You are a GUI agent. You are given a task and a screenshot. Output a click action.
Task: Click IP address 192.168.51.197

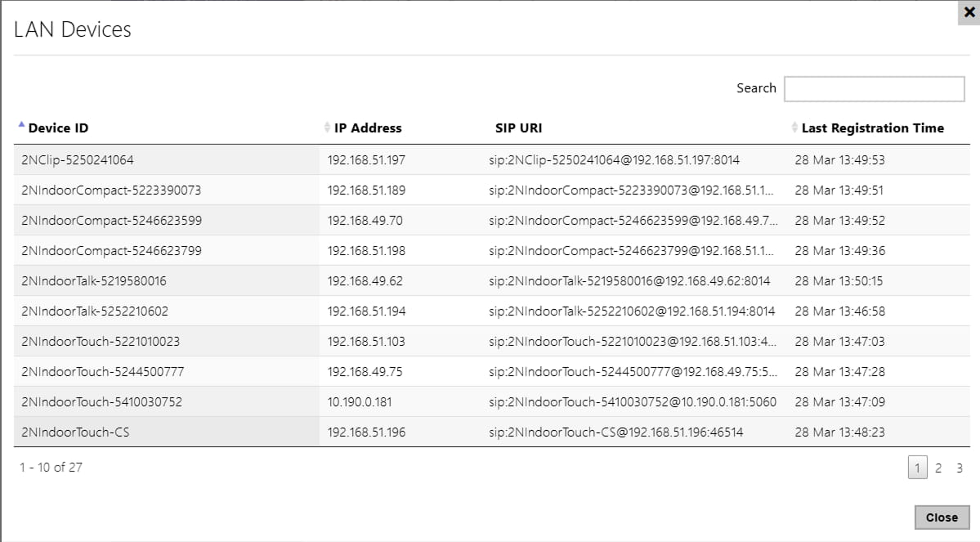(x=366, y=160)
